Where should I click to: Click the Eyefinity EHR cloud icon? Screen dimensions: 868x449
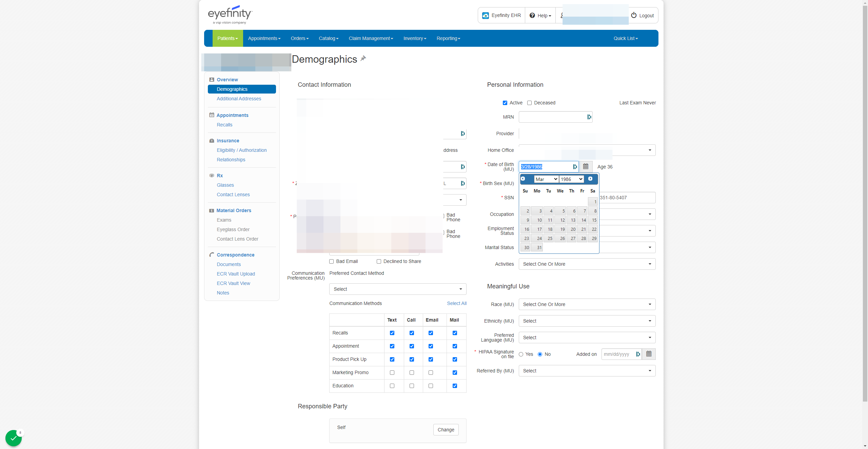click(x=486, y=16)
